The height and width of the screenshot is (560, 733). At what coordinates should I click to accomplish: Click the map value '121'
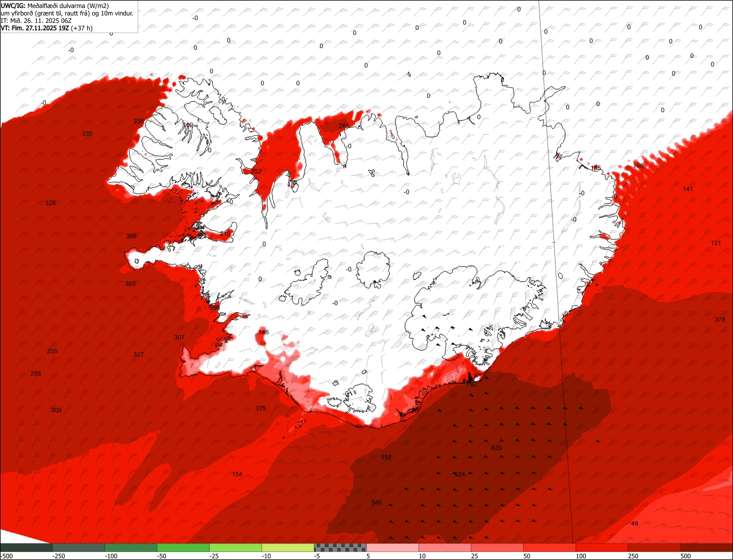(716, 243)
